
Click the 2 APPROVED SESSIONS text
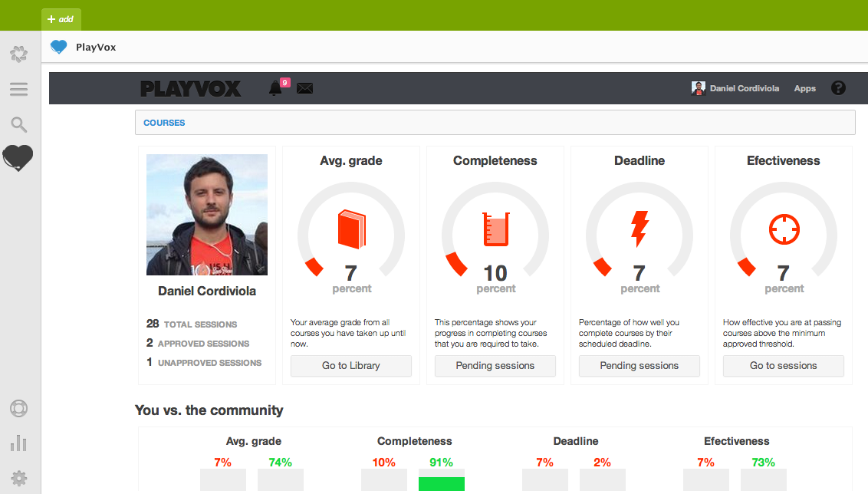[198, 344]
